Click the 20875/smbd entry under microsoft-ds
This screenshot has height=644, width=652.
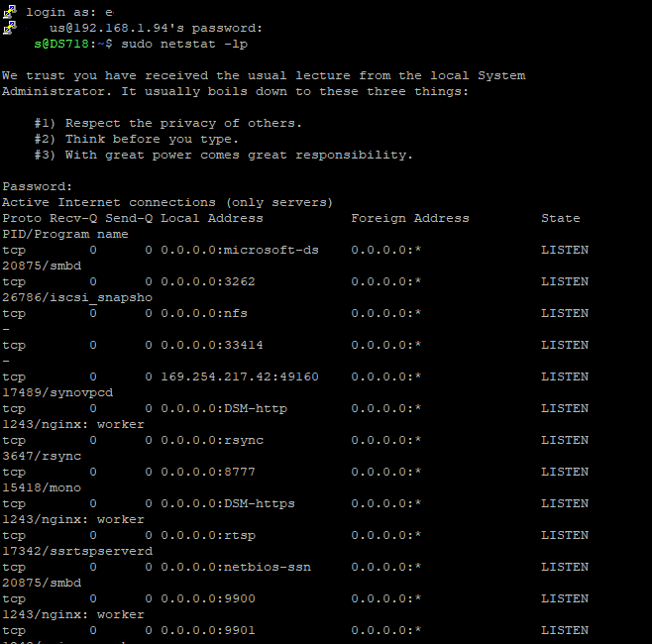pyautogui.click(x=42, y=266)
